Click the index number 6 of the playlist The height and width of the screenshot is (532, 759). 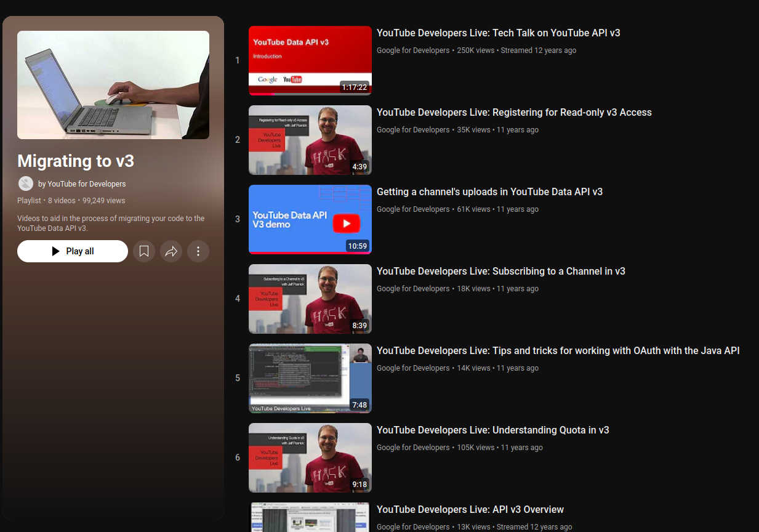[x=238, y=457]
